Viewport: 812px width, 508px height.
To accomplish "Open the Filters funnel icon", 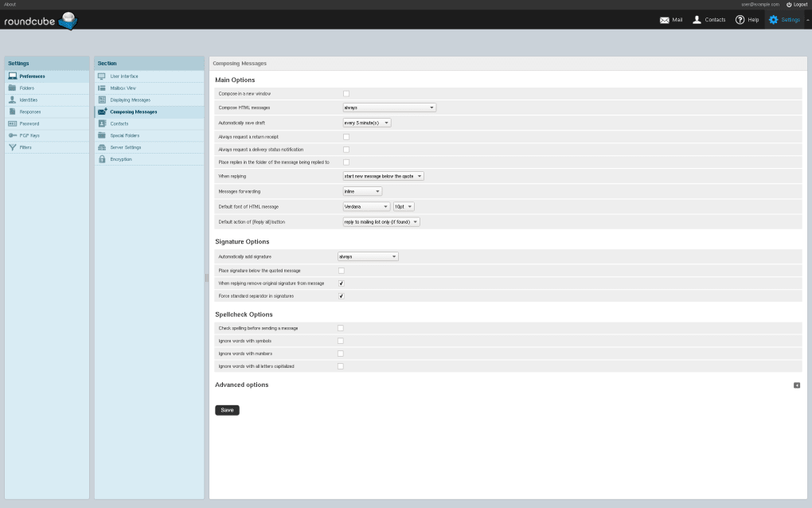I will [13, 147].
